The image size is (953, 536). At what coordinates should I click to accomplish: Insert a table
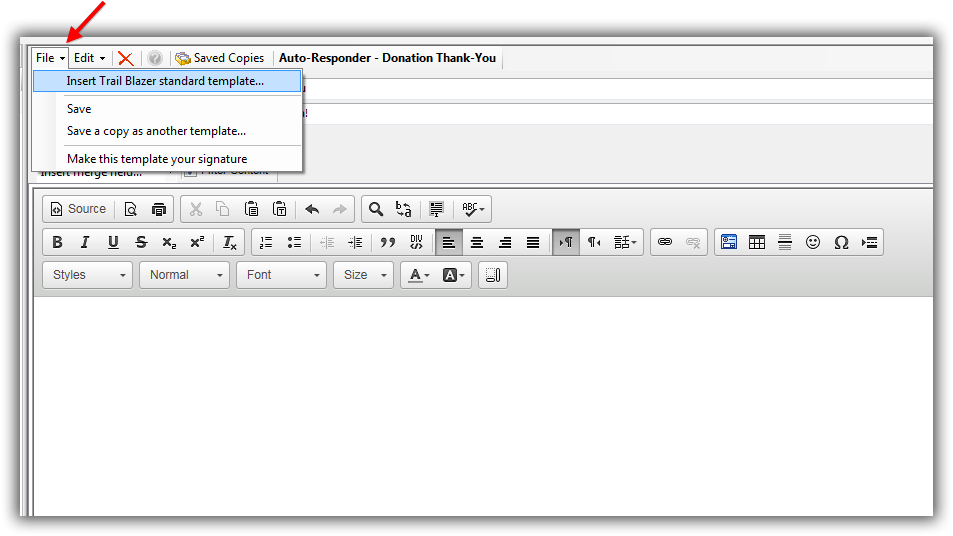coord(757,242)
